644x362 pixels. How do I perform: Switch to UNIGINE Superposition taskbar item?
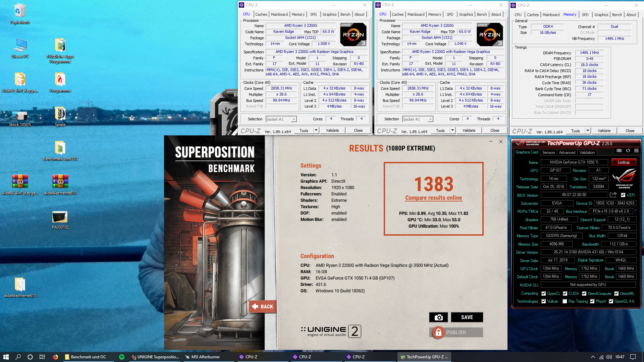(x=155, y=357)
